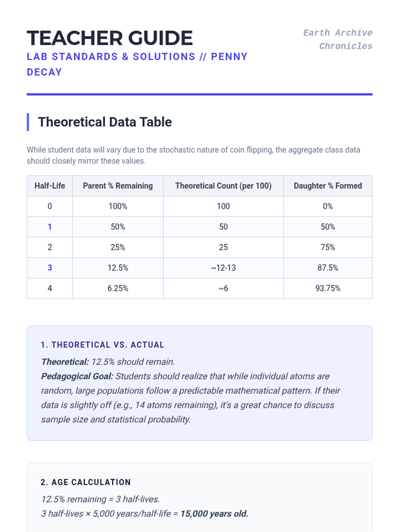
Task: Click the Parent % Remaining column header
Action: coord(118,186)
